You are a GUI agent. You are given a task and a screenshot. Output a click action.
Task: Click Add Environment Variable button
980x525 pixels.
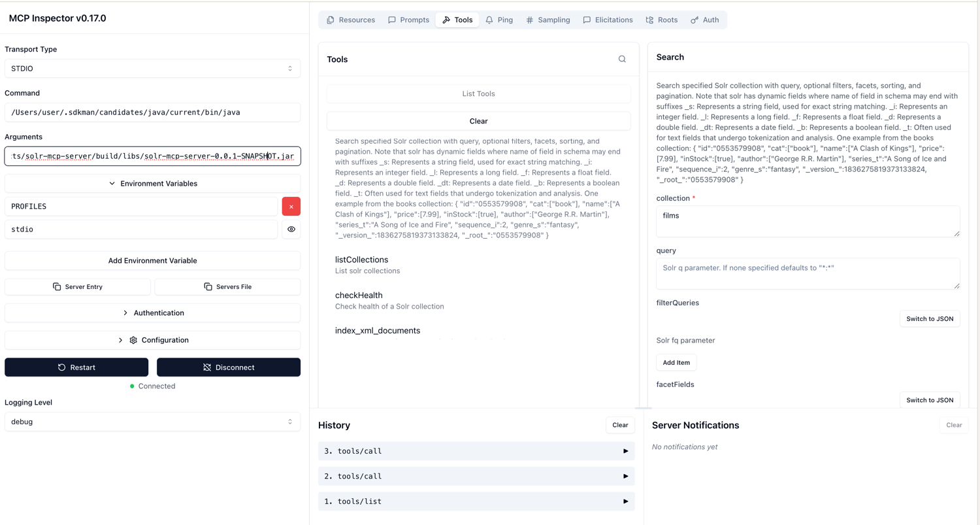[x=152, y=261]
